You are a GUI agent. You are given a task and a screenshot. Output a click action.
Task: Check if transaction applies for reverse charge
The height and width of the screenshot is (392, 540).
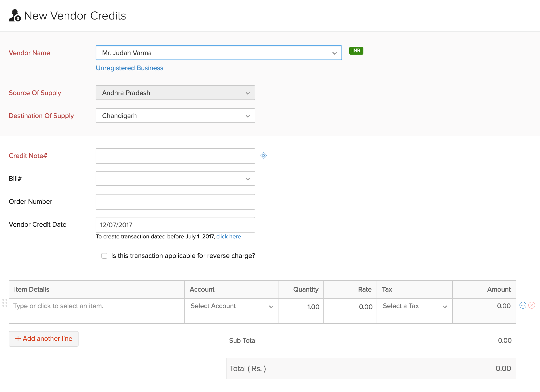click(104, 256)
